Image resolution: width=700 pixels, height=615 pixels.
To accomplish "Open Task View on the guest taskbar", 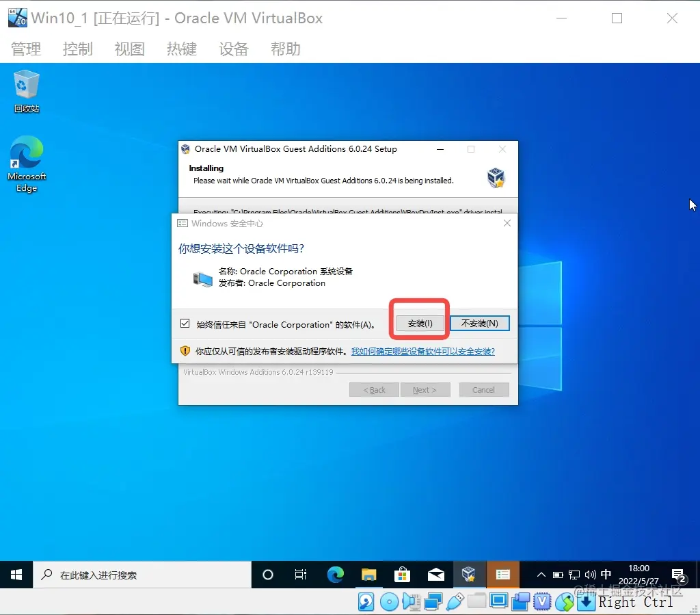I will [x=301, y=575].
